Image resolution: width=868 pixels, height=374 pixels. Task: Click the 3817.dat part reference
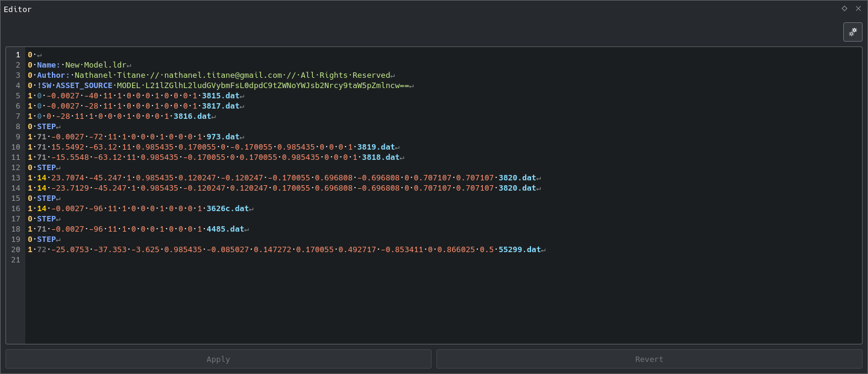[x=221, y=106]
